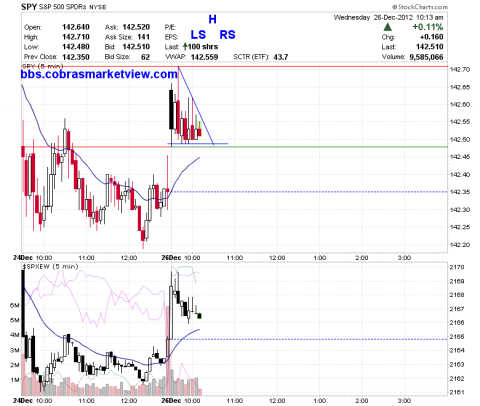Click the VWAP value 142.559
The image size is (480, 406).
[x=204, y=57]
